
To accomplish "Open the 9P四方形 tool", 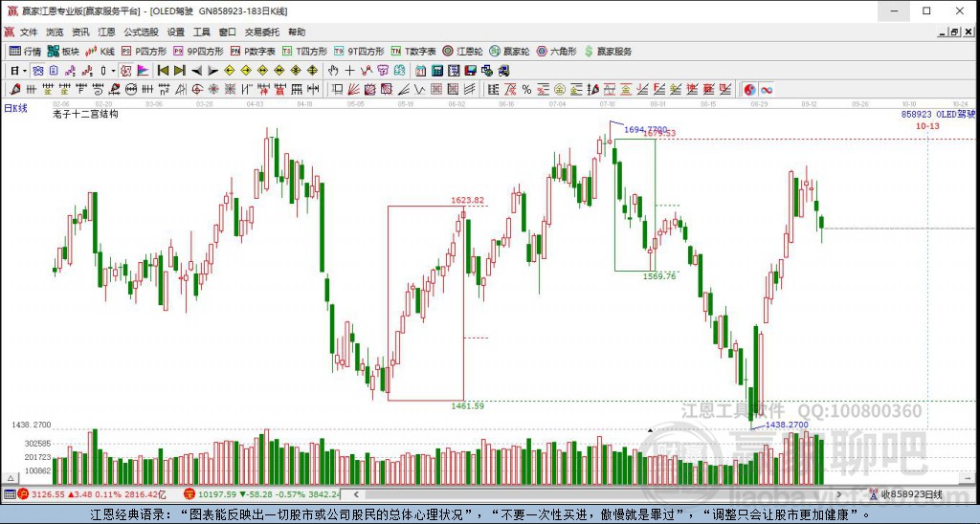I will pos(198,52).
